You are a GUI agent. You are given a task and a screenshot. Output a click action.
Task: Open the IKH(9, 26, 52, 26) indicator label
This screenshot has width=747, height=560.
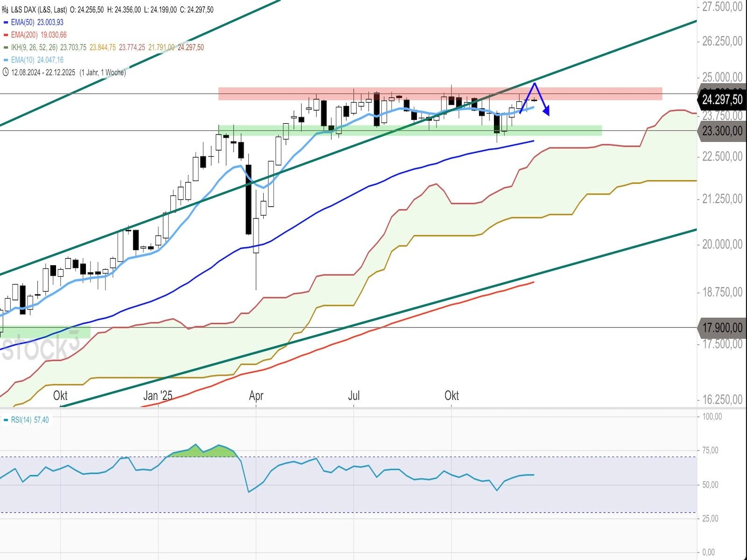(34, 48)
